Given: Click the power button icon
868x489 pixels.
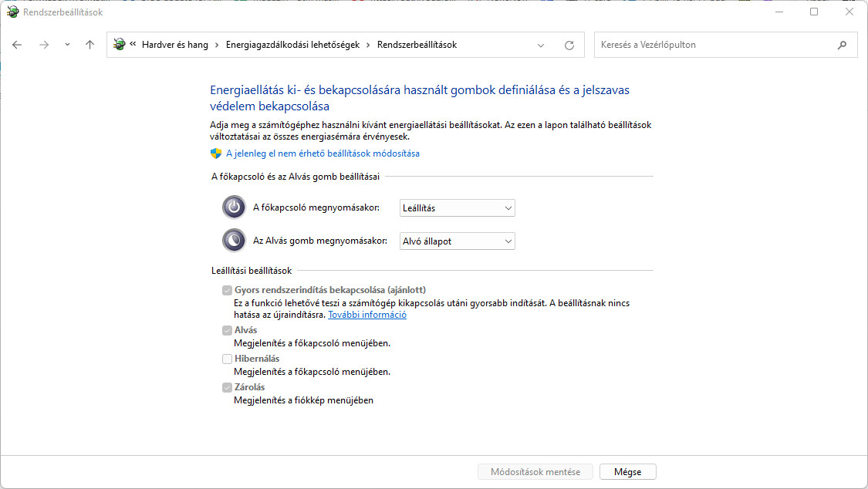Looking at the screenshot, I should click(234, 207).
